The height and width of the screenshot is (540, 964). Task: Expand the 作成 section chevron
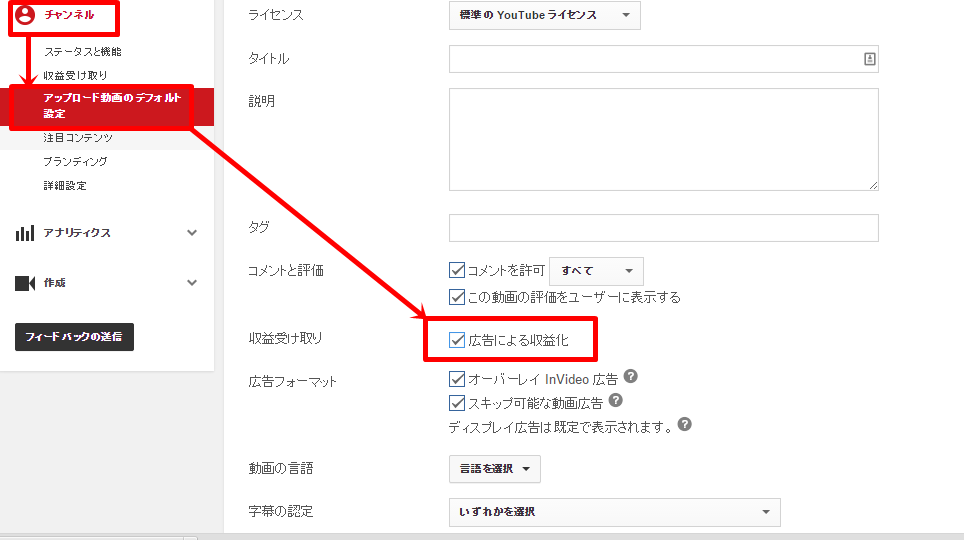coord(192,282)
